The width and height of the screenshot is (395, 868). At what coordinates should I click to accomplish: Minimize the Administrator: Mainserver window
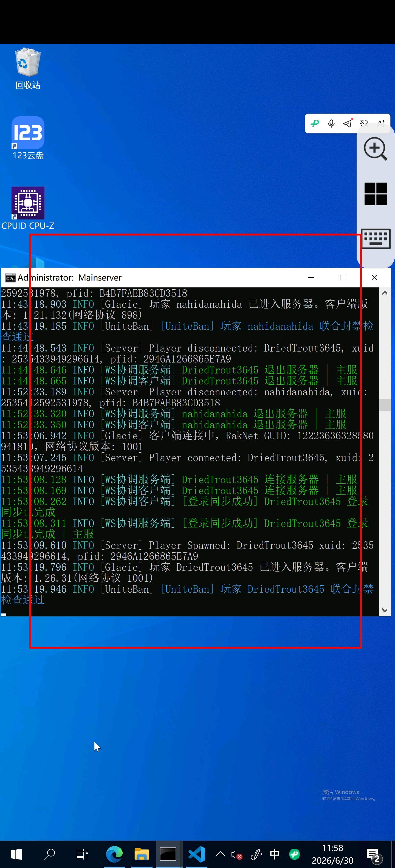(x=311, y=278)
